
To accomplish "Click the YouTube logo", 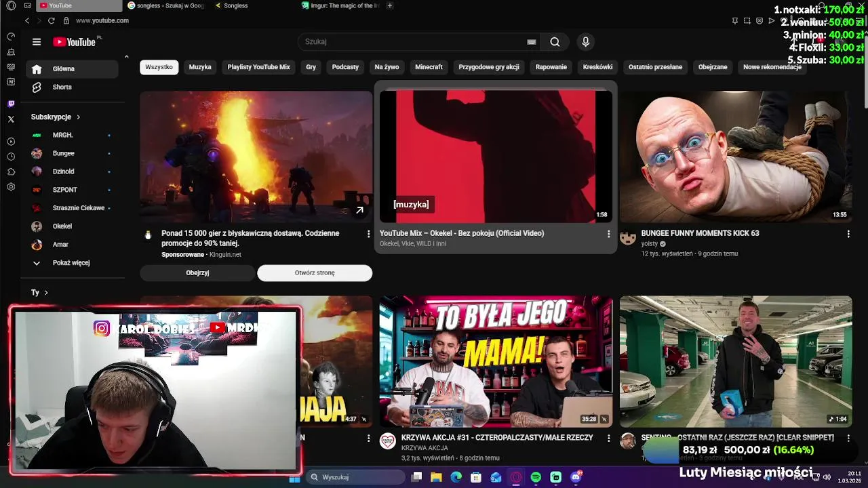I will tap(74, 42).
